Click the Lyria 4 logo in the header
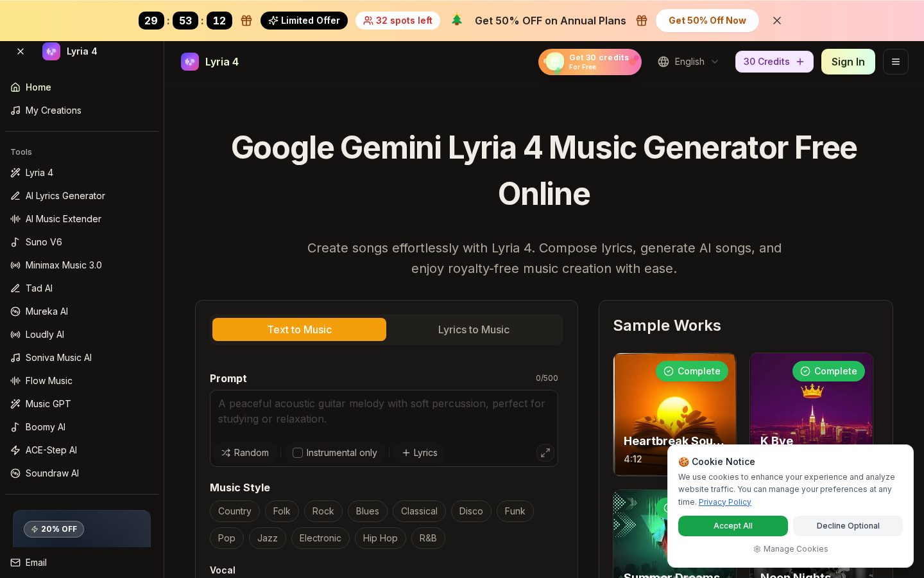Viewport: 924px width, 578px height. 190,62
